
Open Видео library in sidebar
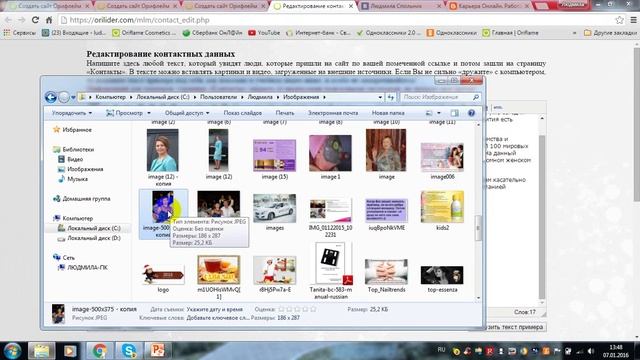pyautogui.click(x=75, y=159)
